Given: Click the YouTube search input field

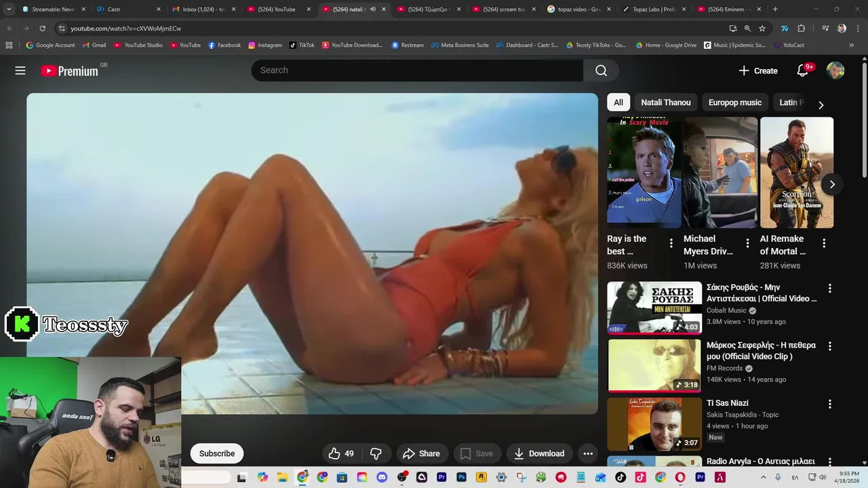Looking at the screenshot, I should pos(417,70).
